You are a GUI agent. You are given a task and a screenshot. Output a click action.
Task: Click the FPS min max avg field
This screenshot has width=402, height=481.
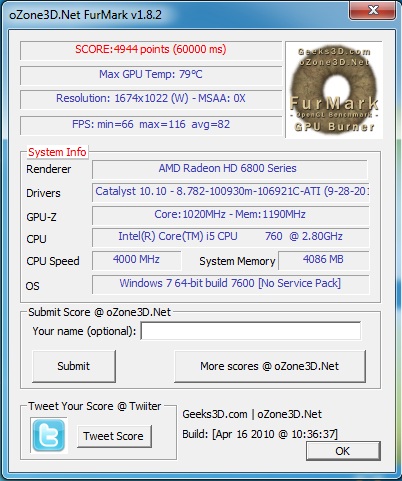pos(151,125)
